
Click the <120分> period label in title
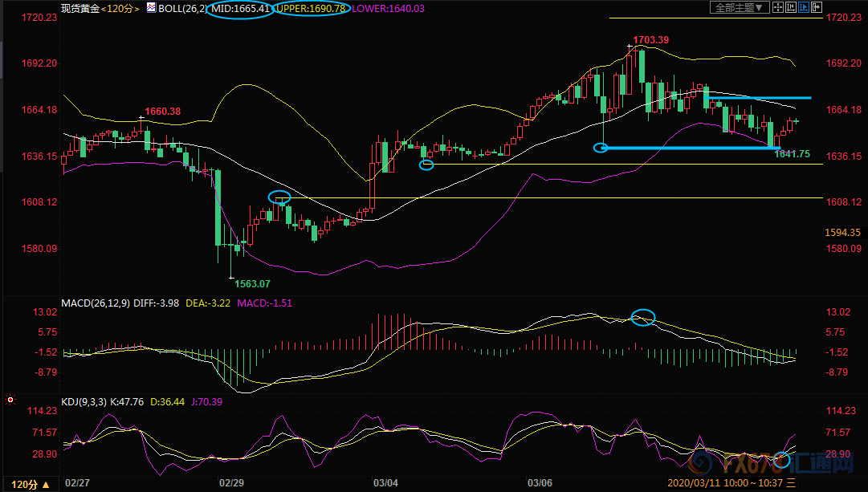pyautogui.click(x=120, y=8)
